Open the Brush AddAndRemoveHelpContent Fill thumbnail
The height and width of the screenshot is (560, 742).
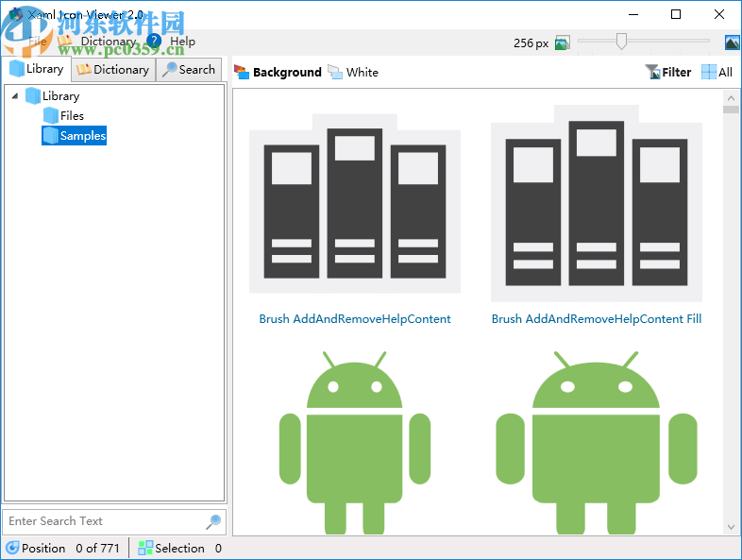click(x=597, y=204)
